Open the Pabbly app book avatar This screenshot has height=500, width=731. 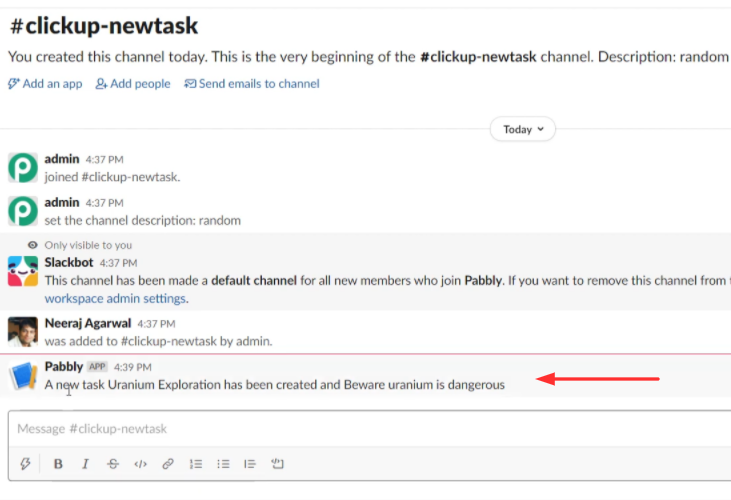pyautogui.click(x=23, y=376)
